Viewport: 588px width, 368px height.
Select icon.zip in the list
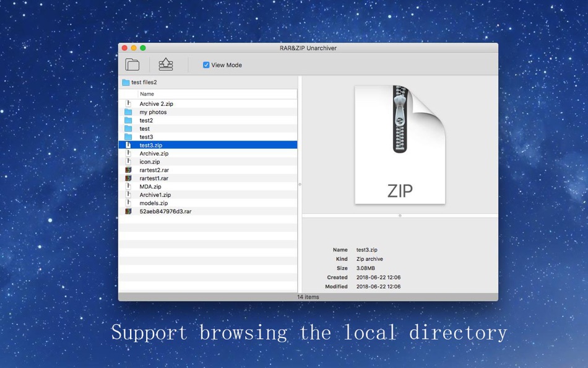click(x=208, y=162)
